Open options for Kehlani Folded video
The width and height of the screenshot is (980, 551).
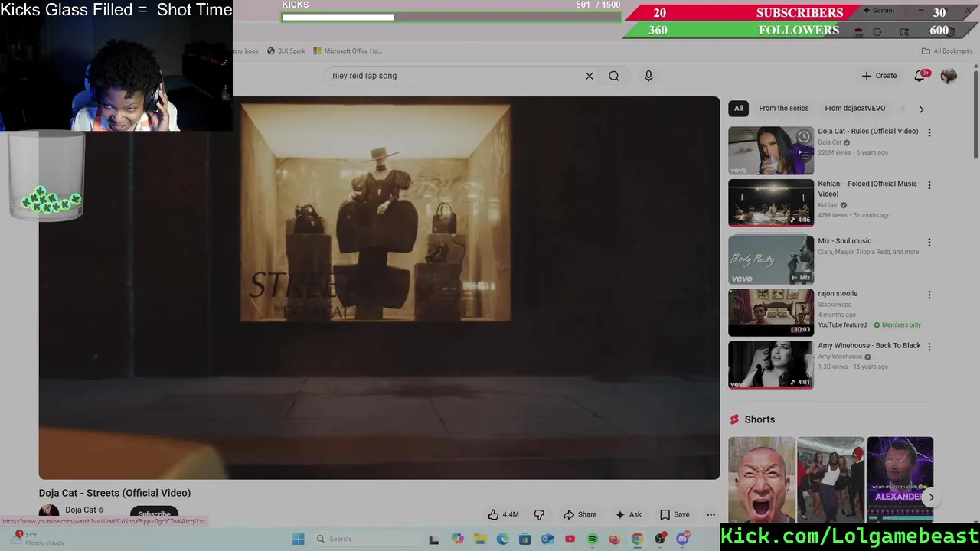[x=929, y=185]
